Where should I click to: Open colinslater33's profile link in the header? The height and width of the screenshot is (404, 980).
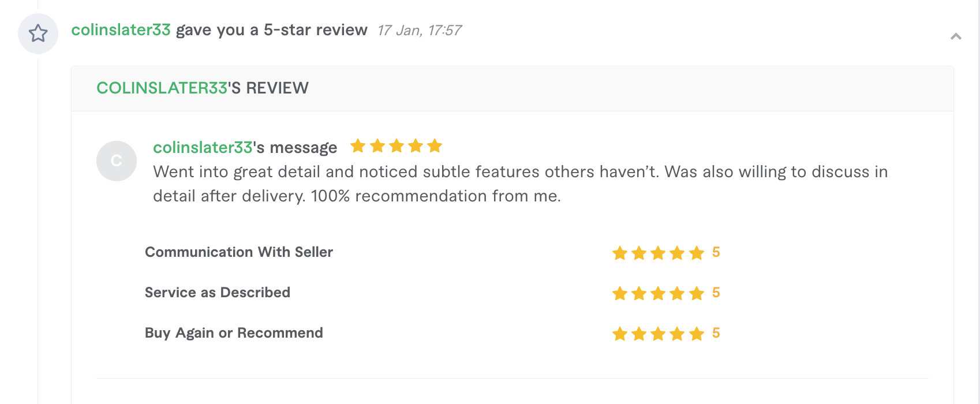click(121, 30)
